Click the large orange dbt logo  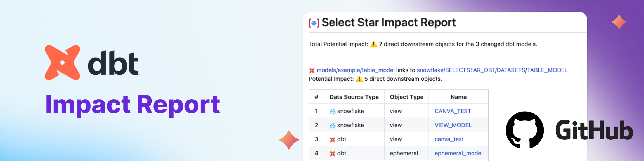(x=63, y=63)
